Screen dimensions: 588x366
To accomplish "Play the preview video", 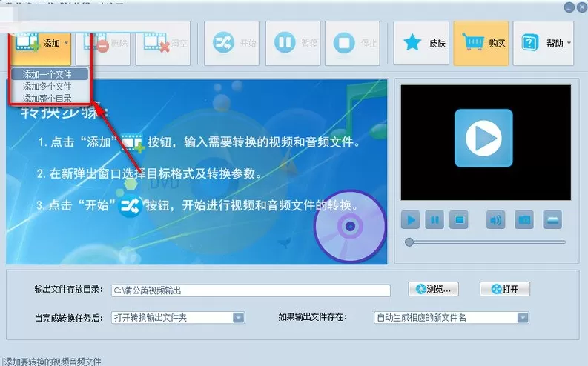I will point(410,220).
